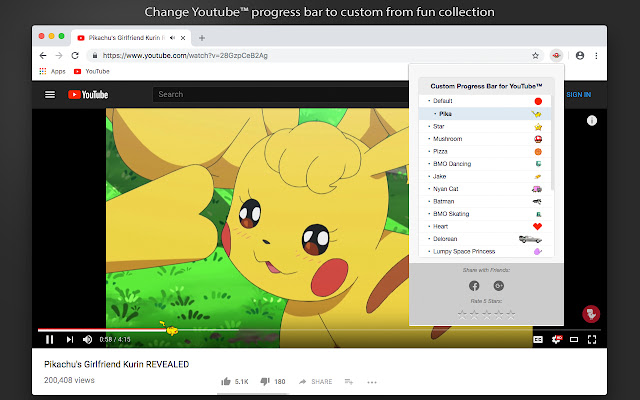The height and width of the screenshot is (400, 640).
Task: Close the Pikachu's Girlfriend Kurin tab
Action: click(183, 38)
